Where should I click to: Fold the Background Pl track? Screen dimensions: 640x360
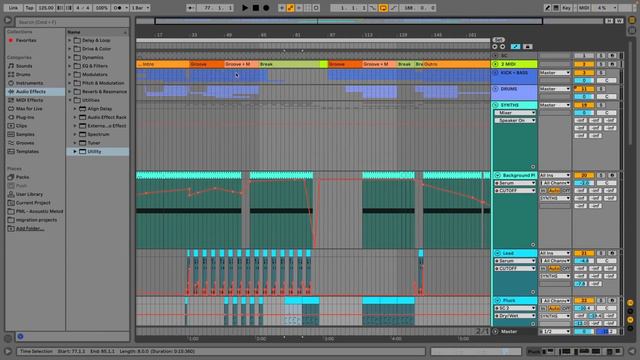pyautogui.click(x=497, y=176)
